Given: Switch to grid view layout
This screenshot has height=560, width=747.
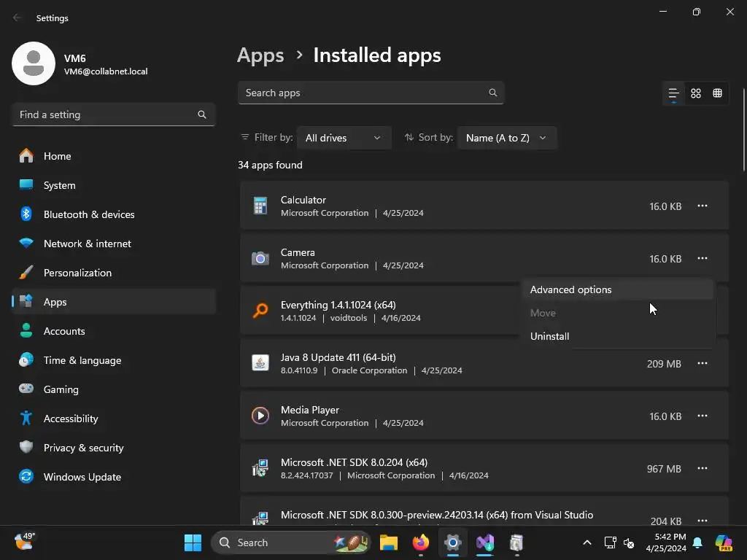Looking at the screenshot, I should pos(695,93).
